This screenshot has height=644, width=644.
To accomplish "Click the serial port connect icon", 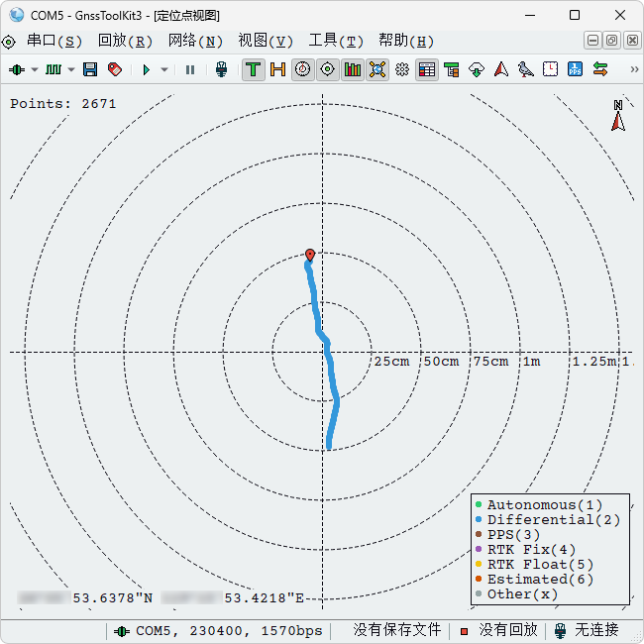I will (x=17, y=69).
